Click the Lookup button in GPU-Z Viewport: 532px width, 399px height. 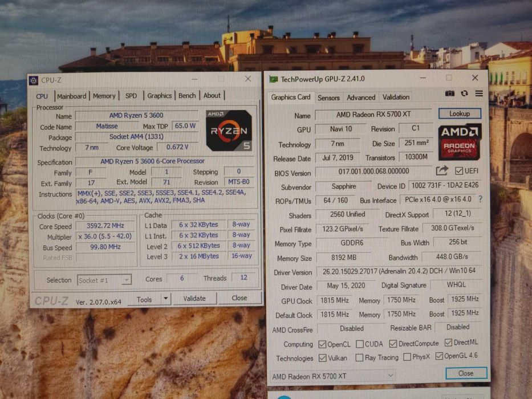(460, 113)
